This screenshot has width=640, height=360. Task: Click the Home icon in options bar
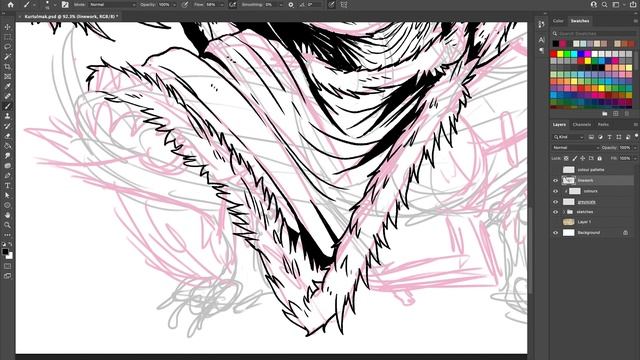coord(11,5)
